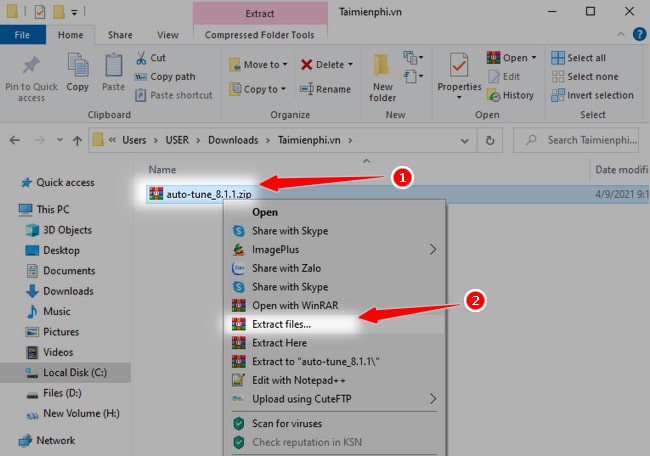The width and height of the screenshot is (650, 456).
Task: Choose Share with Zalo
Action: click(334, 268)
